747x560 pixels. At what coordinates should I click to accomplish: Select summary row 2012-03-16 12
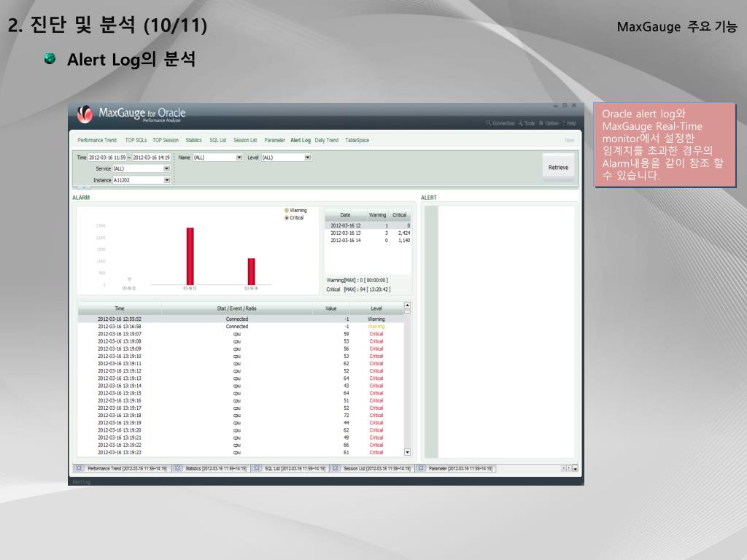click(368, 226)
